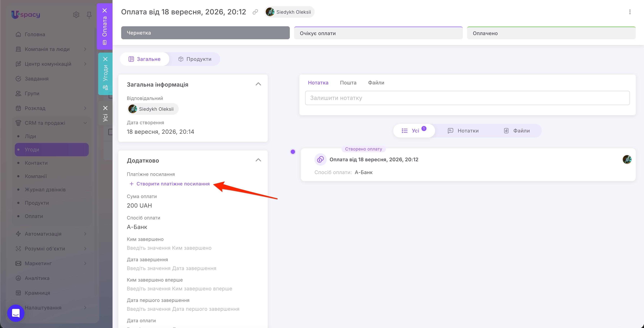Screen dimensions: 644x328
Task: Close the Усі side panel tab
Action: pyautogui.click(x=105, y=108)
